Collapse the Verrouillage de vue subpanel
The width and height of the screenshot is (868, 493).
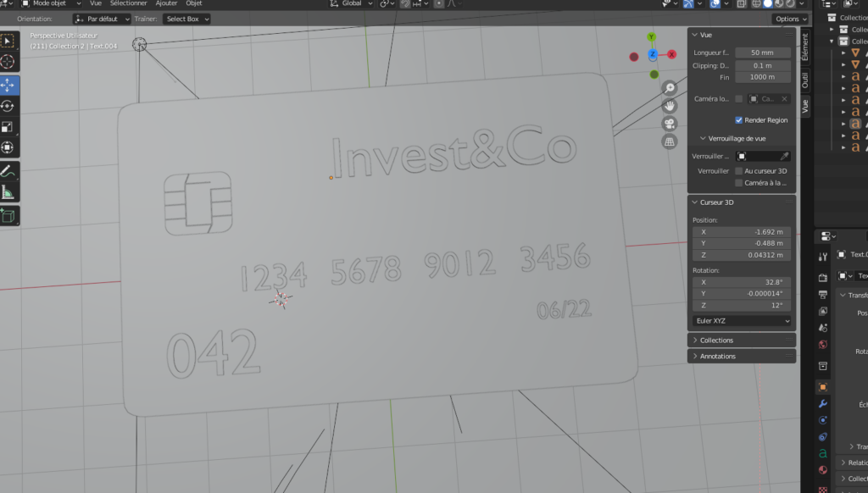[703, 138]
